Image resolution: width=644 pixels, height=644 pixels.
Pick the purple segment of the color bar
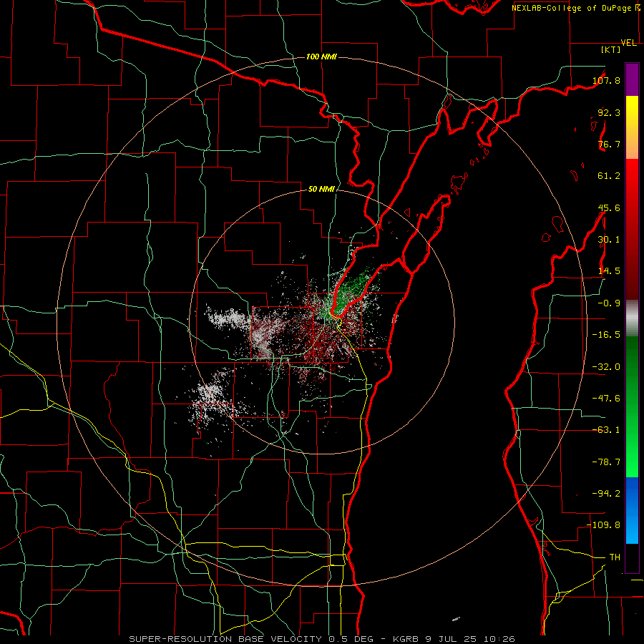(x=632, y=79)
